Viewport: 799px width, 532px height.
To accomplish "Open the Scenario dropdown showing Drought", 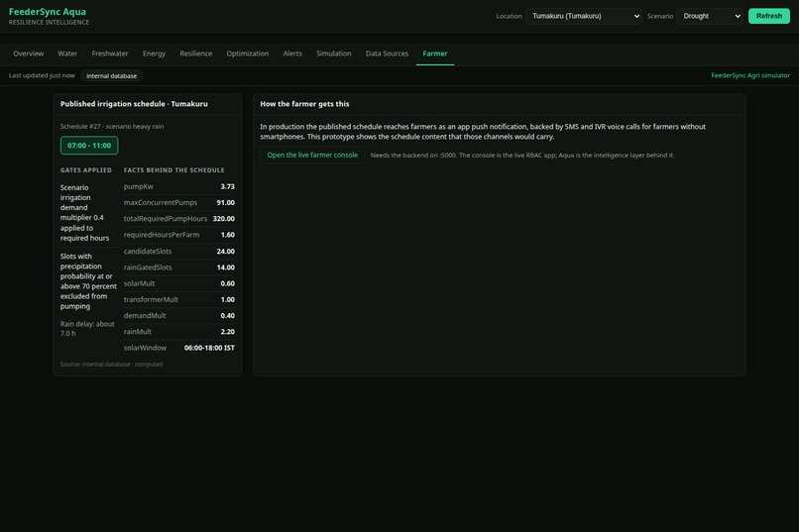I will 710,16.
